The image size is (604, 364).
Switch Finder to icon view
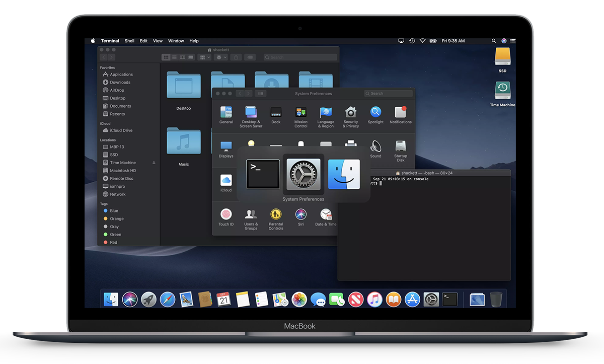(166, 57)
